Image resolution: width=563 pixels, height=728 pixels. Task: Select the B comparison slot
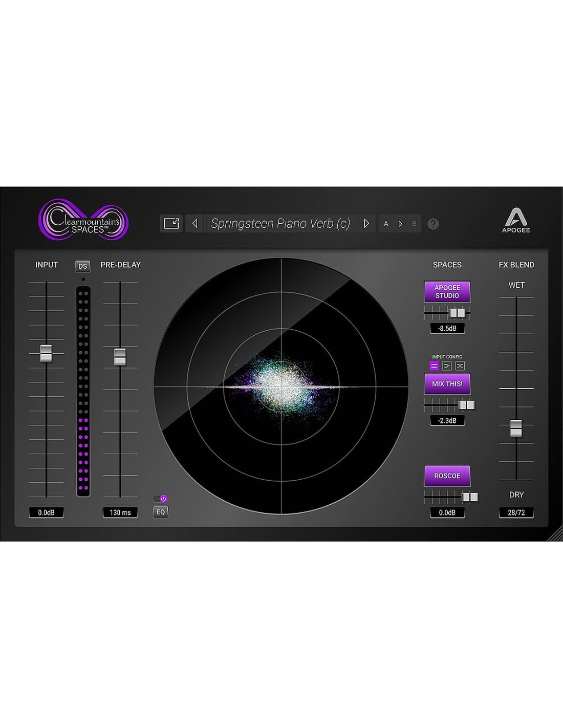(x=414, y=224)
